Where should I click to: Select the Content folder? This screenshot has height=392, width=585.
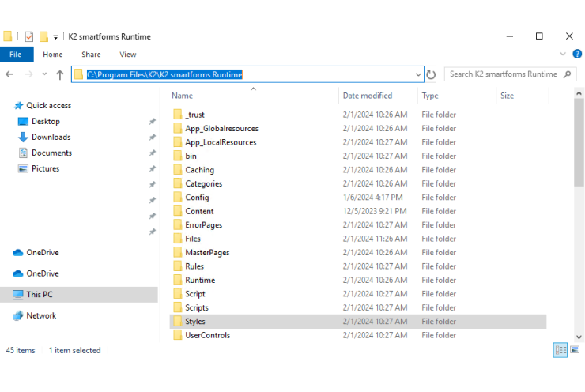point(199,211)
